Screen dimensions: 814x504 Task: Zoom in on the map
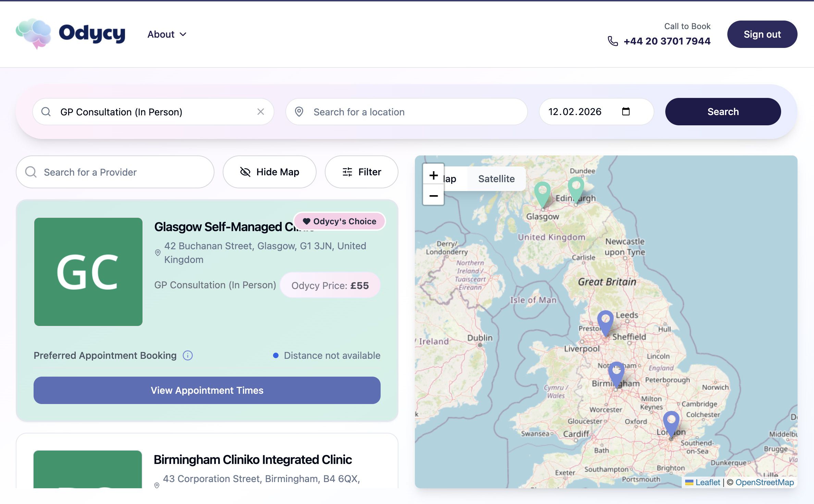[433, 175]
